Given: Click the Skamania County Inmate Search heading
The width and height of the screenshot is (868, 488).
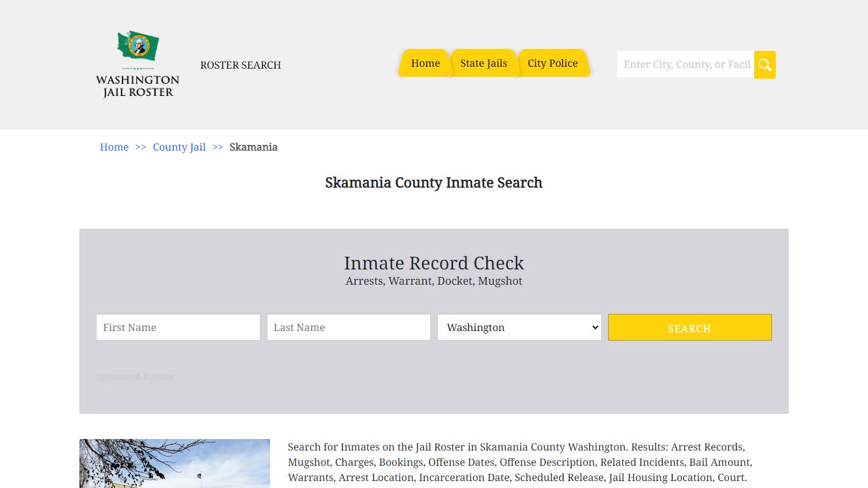Looking at the screenshot, I should [434, 183].
